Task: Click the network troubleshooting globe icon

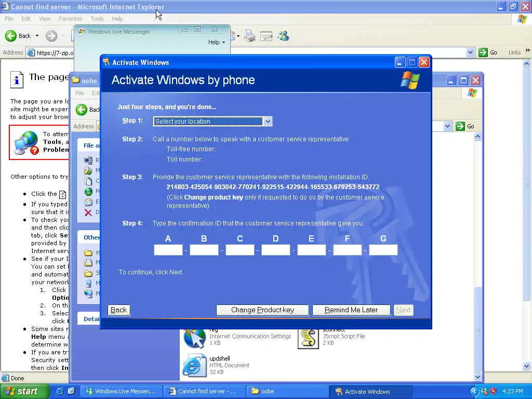Action: tap(26, 143)
